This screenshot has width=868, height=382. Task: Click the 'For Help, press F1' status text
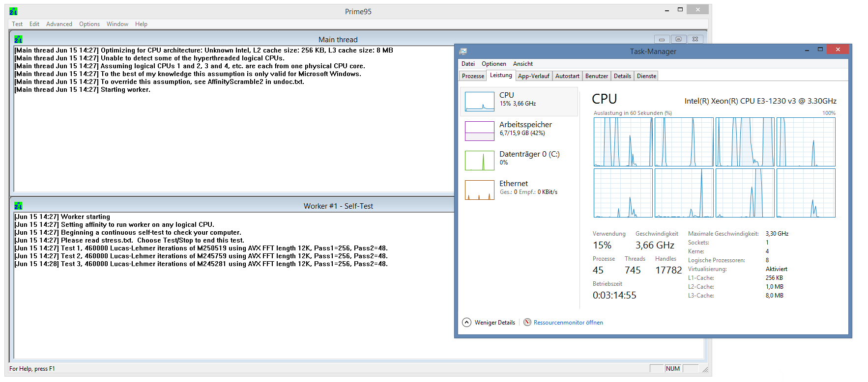pos(32,369)
